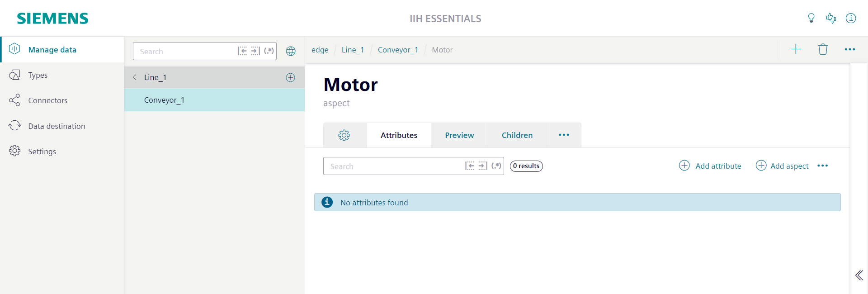
Task: Open more options menu in breadcrumb bar
Action: [x=850, y=49]
